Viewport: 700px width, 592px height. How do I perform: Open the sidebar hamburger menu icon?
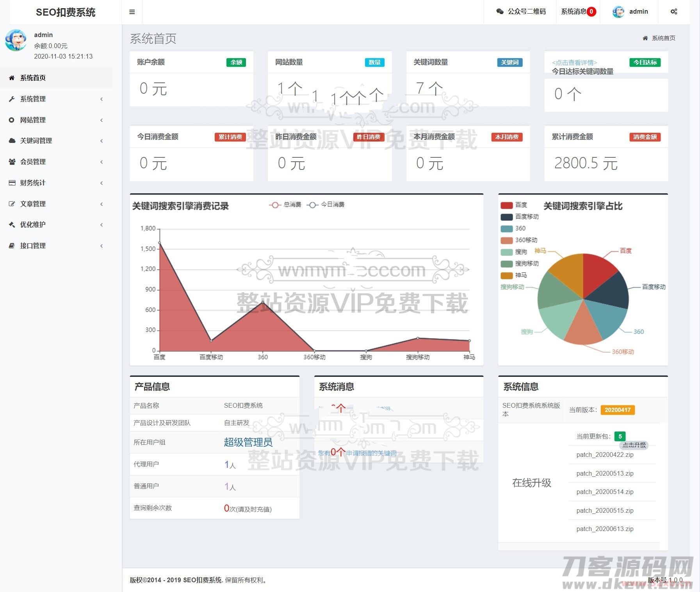click(x=132, y=11)
